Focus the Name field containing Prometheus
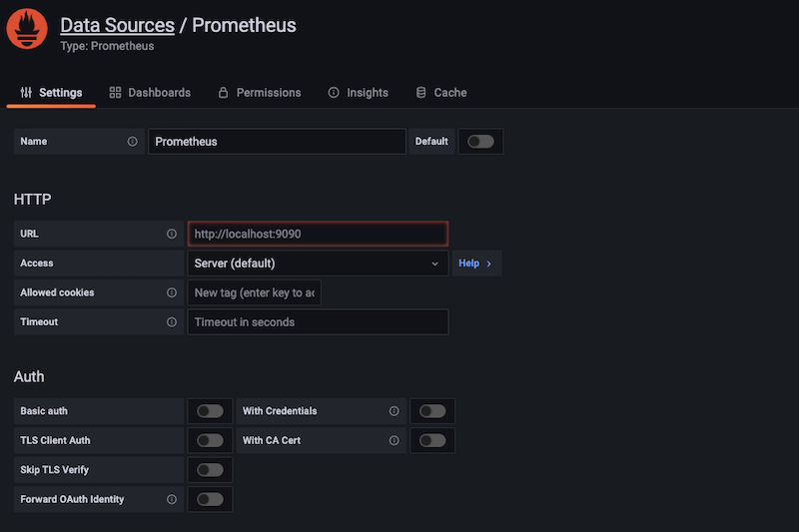 pyautogui.click(x=278, y=142)
